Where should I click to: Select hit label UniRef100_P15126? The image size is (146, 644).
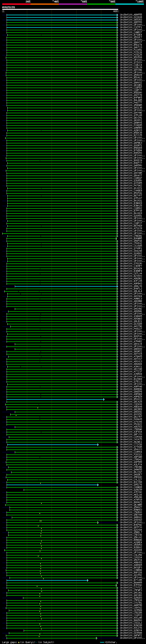click(131, 53)
